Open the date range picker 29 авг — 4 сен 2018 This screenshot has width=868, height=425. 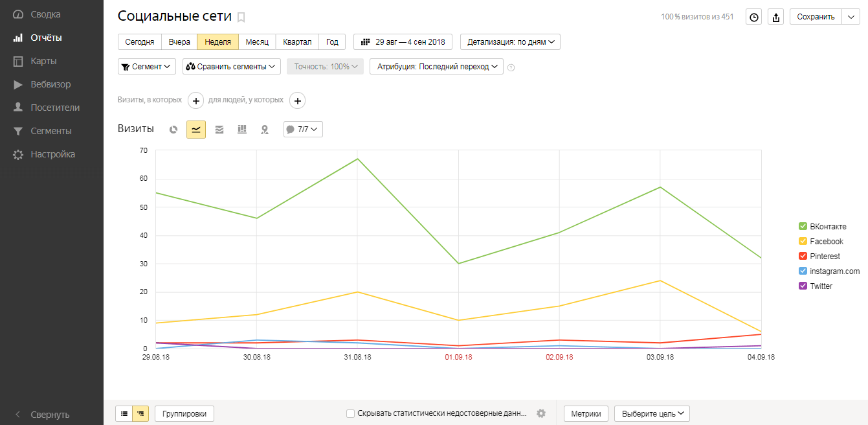pos(403,42)
